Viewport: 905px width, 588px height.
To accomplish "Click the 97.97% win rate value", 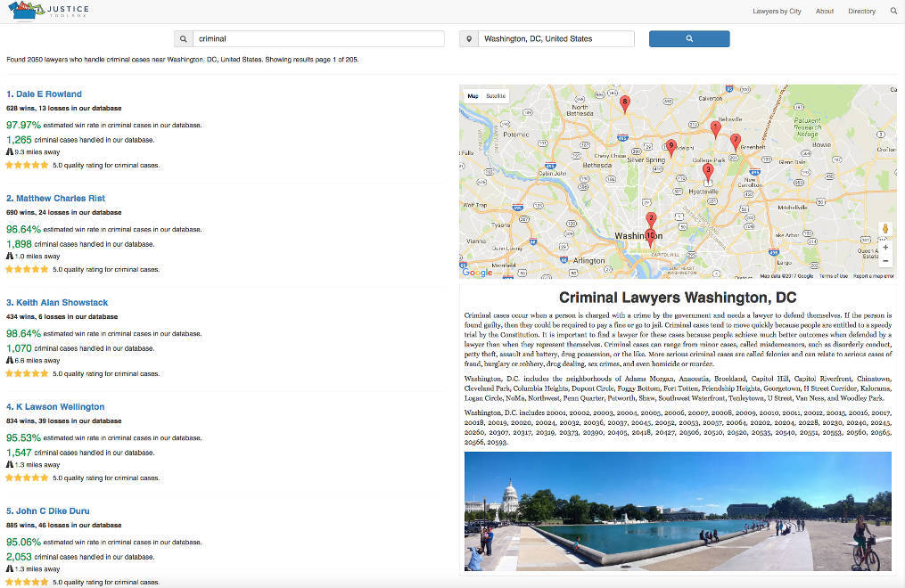I will point(24,125).
